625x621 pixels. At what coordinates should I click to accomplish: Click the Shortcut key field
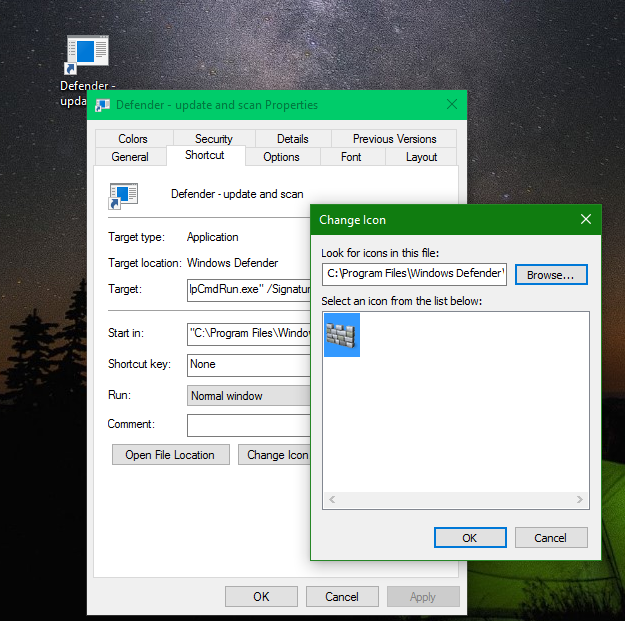click(249, 365)
